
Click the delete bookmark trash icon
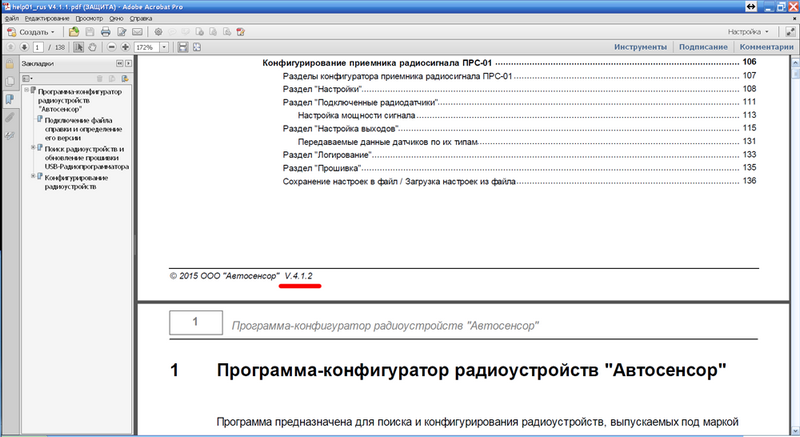pos(99,79)
